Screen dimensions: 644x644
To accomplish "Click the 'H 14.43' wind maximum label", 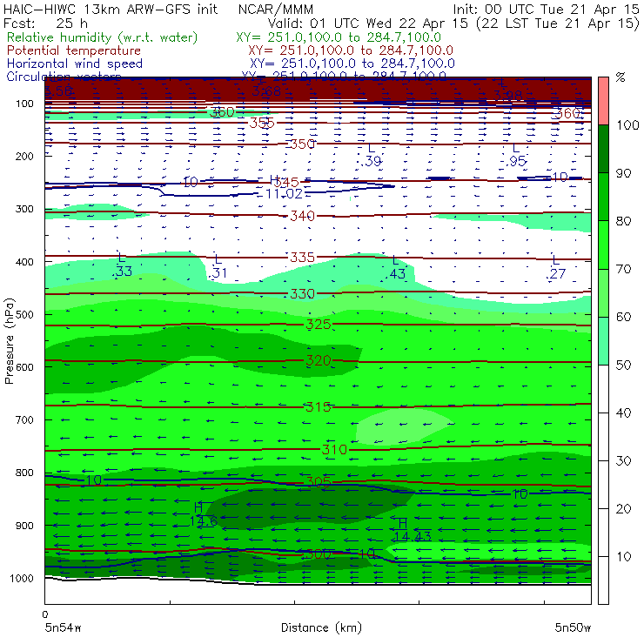I will pos(412,530).
